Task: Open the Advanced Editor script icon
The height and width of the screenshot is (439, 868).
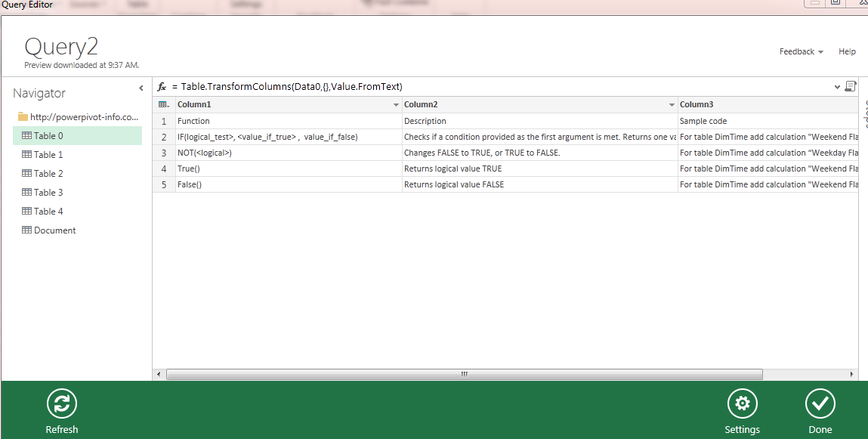Action: pyautogui.click(x=851, y=85)
